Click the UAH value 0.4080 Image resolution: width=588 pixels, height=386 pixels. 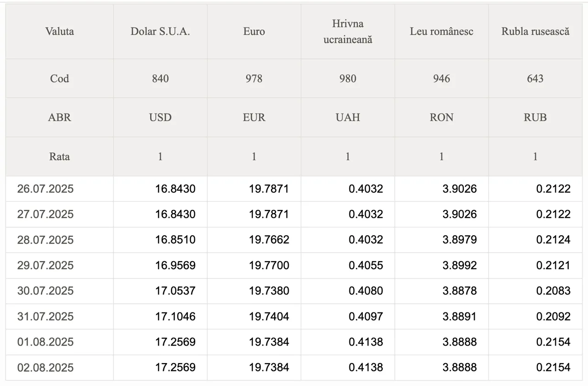[366, 291]
